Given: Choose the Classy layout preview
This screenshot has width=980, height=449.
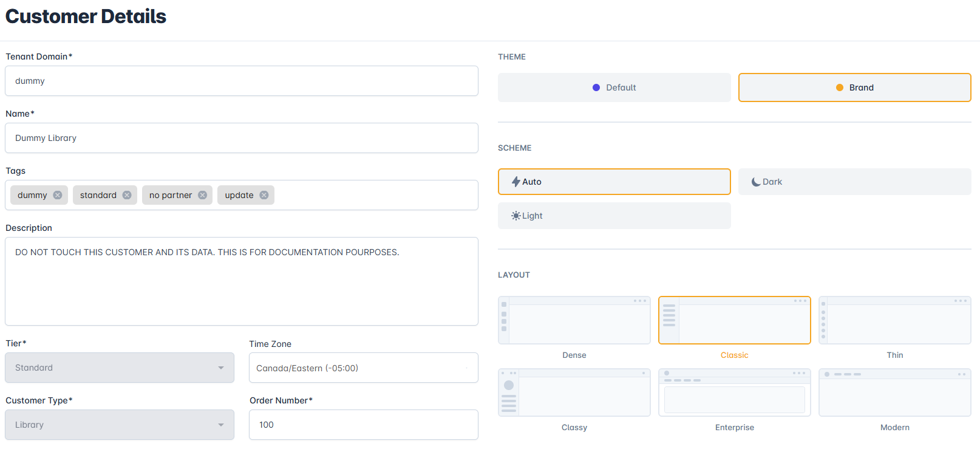Looking at the screenshot, I should 574,392.
